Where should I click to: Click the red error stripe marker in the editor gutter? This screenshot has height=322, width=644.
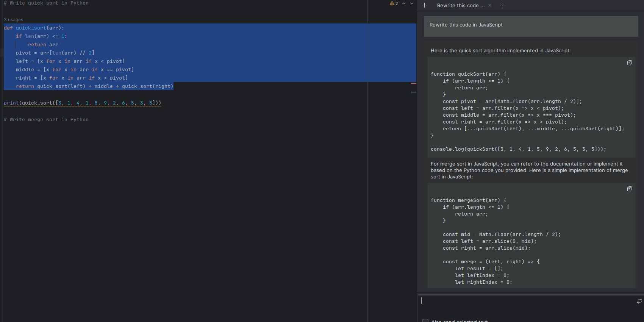pos(414,84)
